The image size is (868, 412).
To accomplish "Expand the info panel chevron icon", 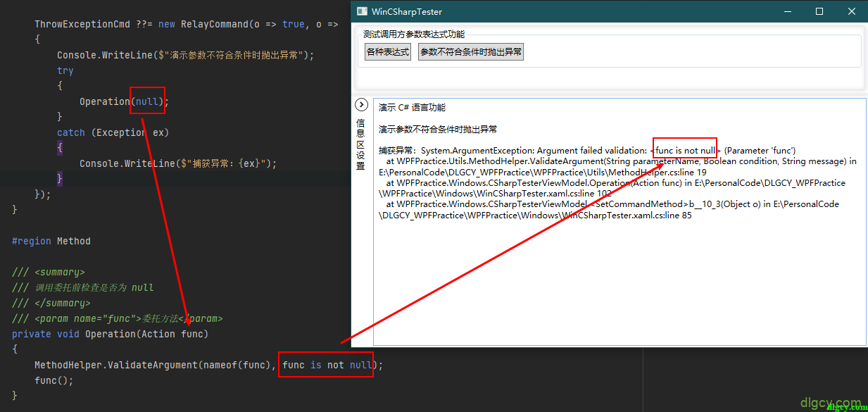I will click(361, 105).
